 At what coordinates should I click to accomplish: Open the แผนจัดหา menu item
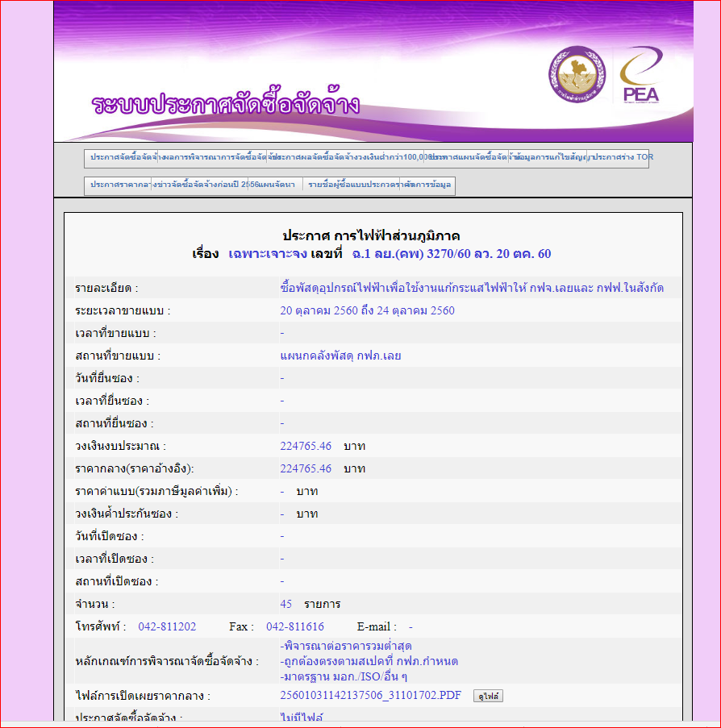(276, 185)
